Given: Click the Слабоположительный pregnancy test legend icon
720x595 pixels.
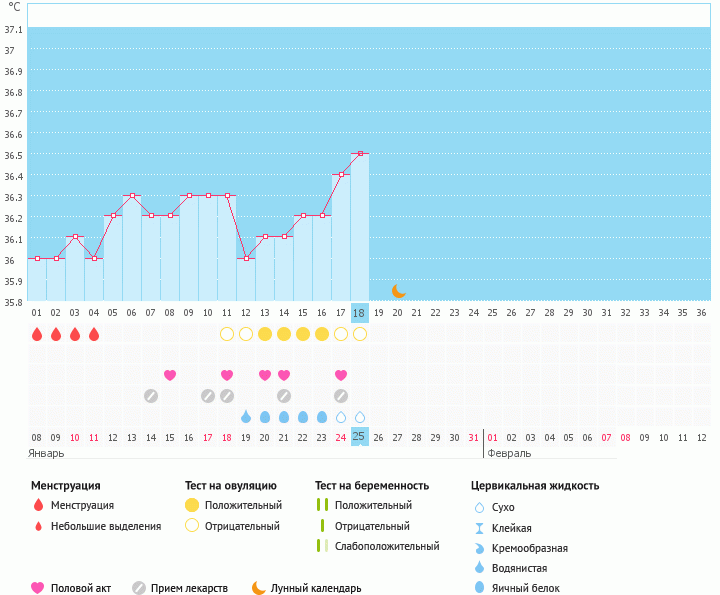Looking at the screenshot, I should coord(322,546).
